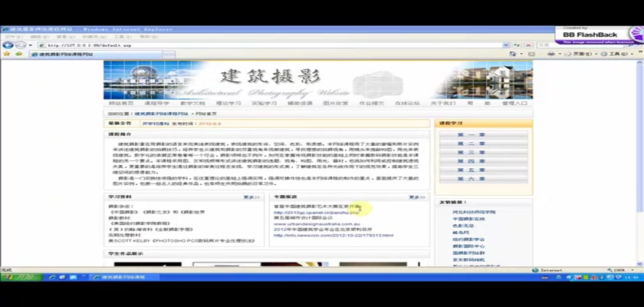The image size is (644, 307).
Task: Click the Add to Favorites icon
Action: coord(18,54)
